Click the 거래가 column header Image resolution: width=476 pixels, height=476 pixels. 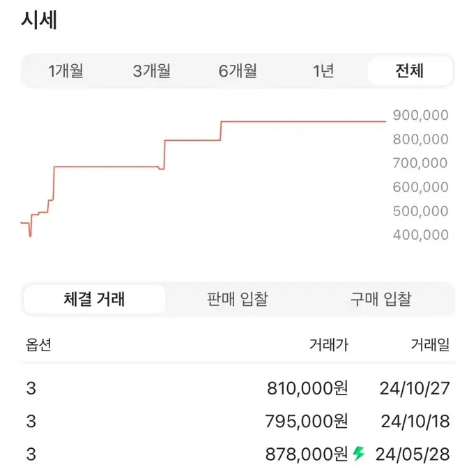(x=329, y=345)
